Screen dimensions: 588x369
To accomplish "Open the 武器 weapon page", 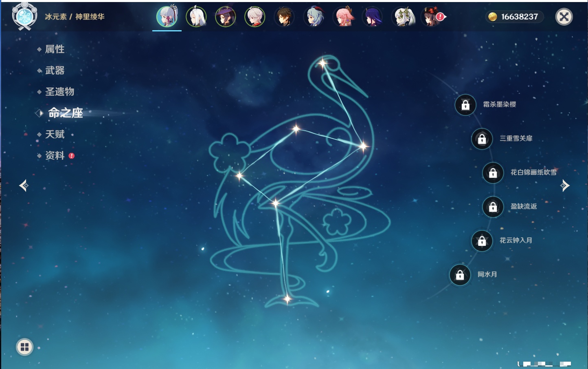I will [x=55, y=71].
